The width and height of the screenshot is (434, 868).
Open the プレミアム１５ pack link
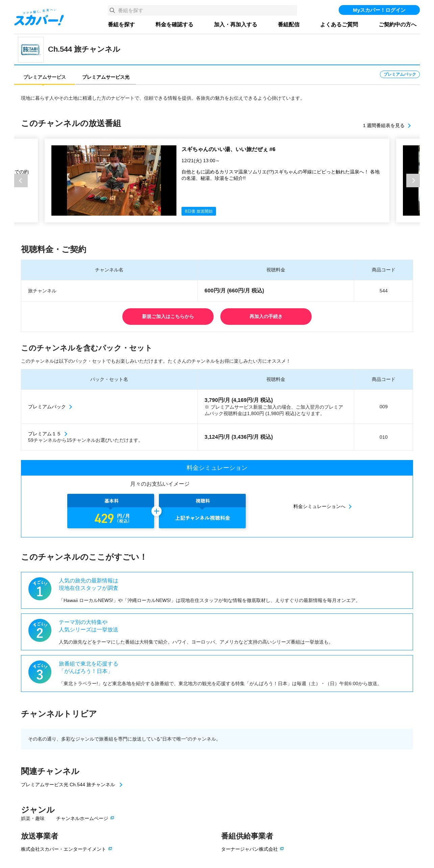[44, 434]
